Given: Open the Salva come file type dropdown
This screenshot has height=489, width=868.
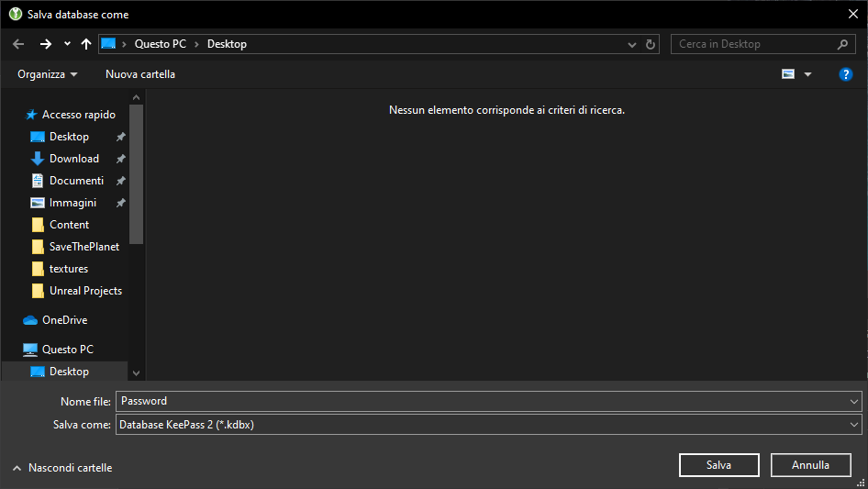Looking at the screenshot, I should click(855, 425).
